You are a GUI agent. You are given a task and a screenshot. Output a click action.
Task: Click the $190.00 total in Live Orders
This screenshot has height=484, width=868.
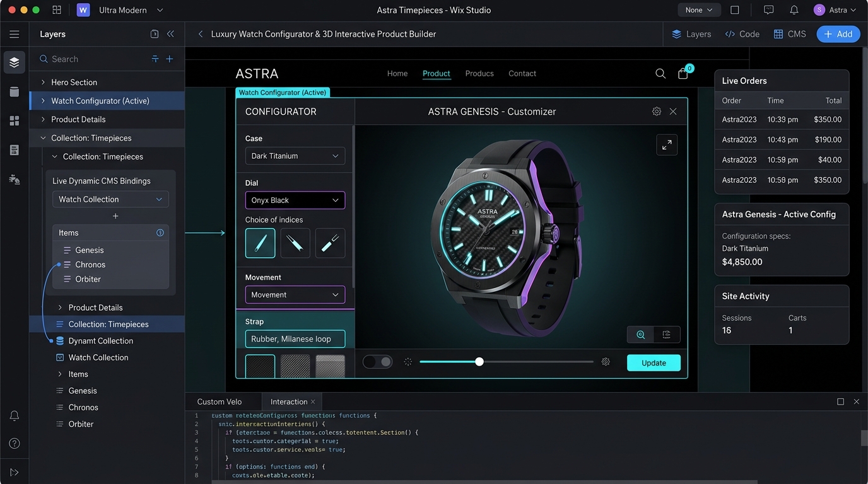[x=828, y=139]
